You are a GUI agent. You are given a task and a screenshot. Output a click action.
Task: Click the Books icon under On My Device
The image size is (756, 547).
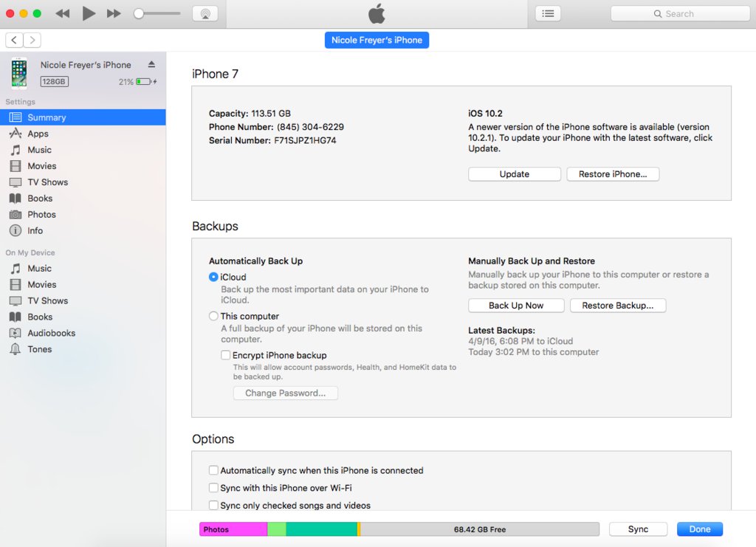[x=16, y=317]
